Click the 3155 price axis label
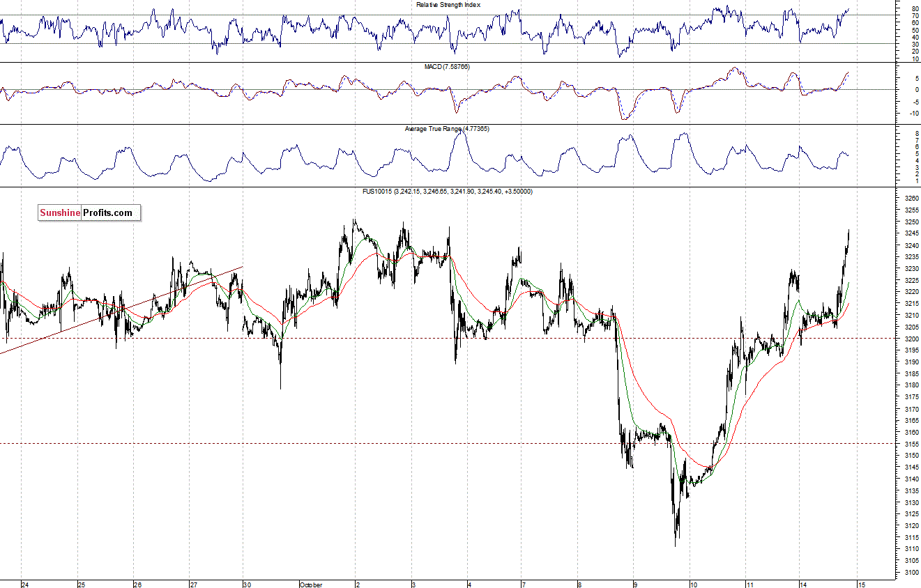The height and width of the screenshot is (588, 921). tap(911, 444)
